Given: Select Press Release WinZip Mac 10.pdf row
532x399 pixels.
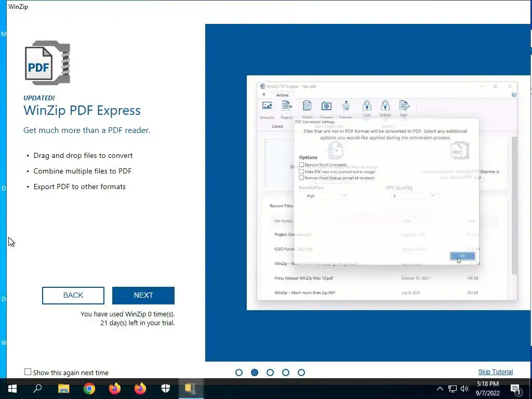Looking at the screenshot, I should [376, 278].
